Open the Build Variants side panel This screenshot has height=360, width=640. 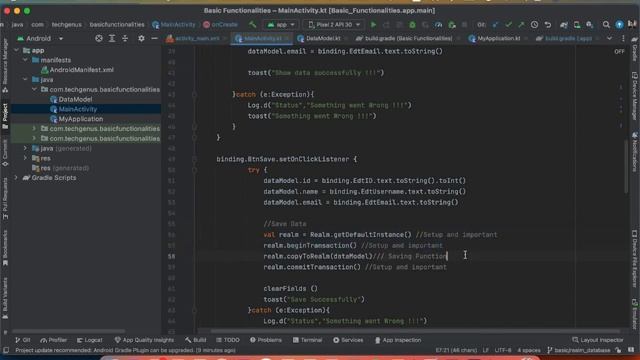5,298
